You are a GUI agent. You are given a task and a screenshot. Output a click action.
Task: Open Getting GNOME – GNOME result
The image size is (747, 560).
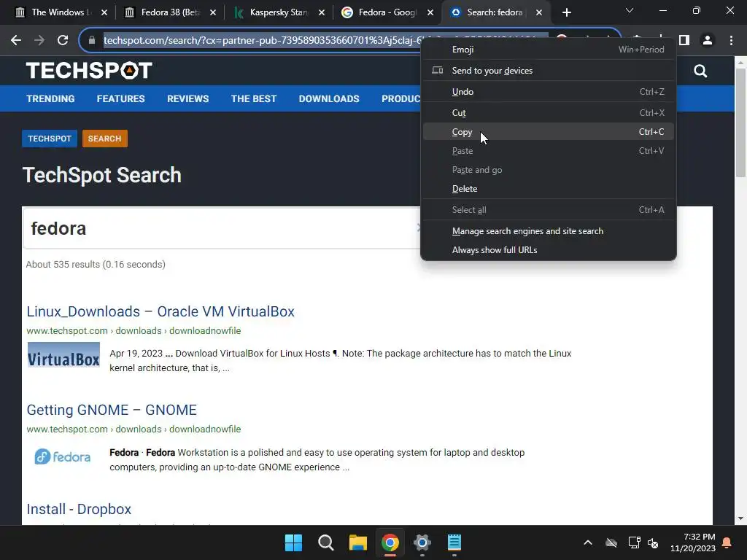(112, 410)
